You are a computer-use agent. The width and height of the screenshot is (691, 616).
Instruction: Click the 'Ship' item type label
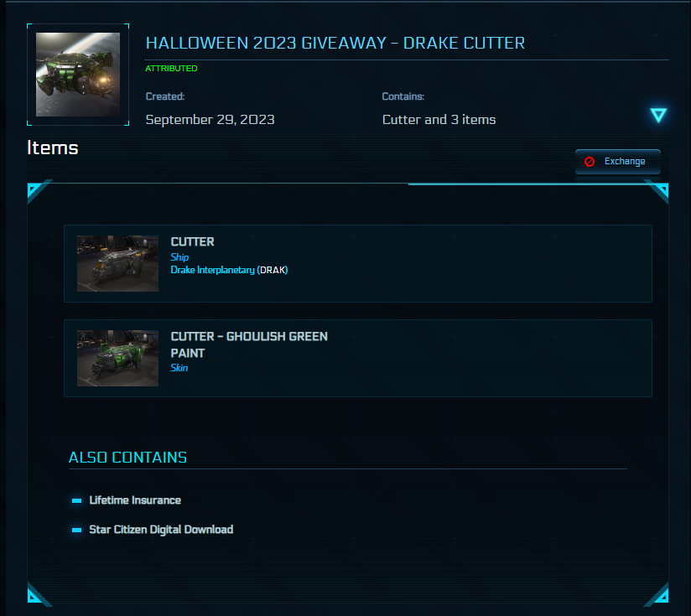(x=179, y=257)
